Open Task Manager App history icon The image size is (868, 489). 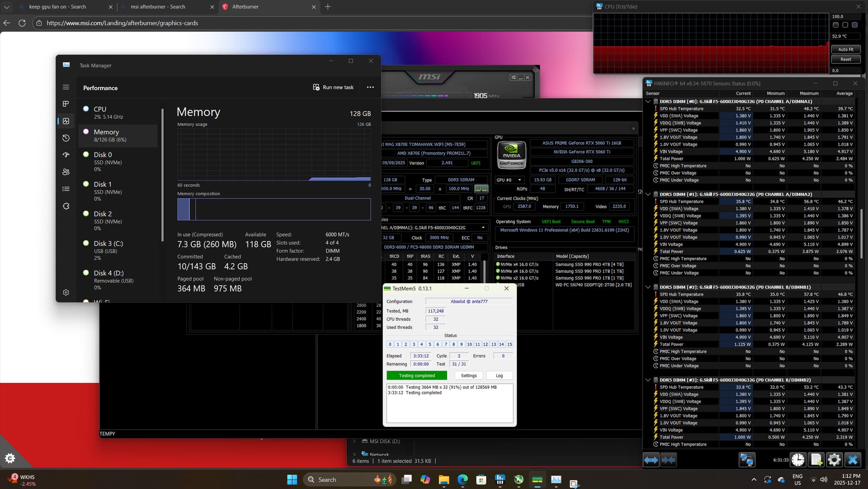click(x=66, y=138)
